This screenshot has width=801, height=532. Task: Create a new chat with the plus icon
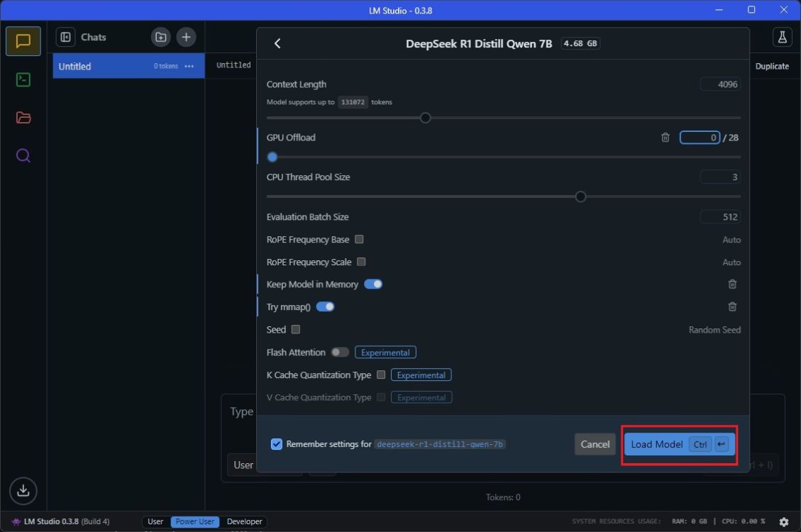(x=186, y=37)
